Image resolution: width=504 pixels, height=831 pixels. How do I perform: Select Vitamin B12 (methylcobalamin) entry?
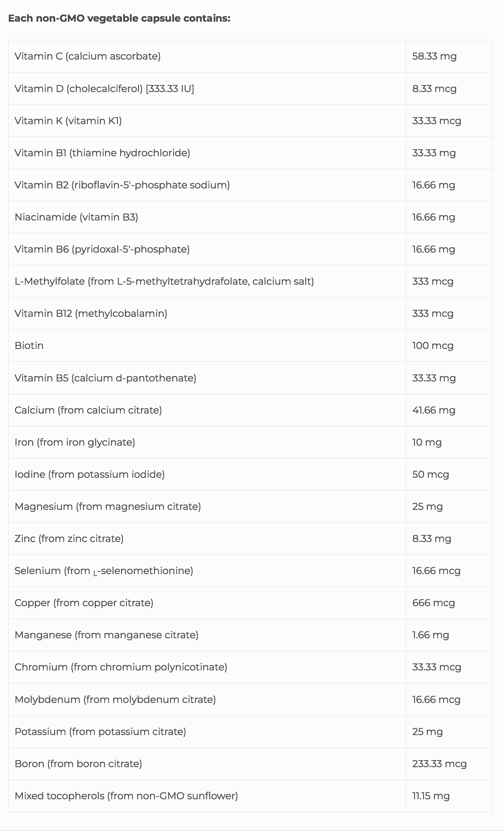(x=91, y=313)
